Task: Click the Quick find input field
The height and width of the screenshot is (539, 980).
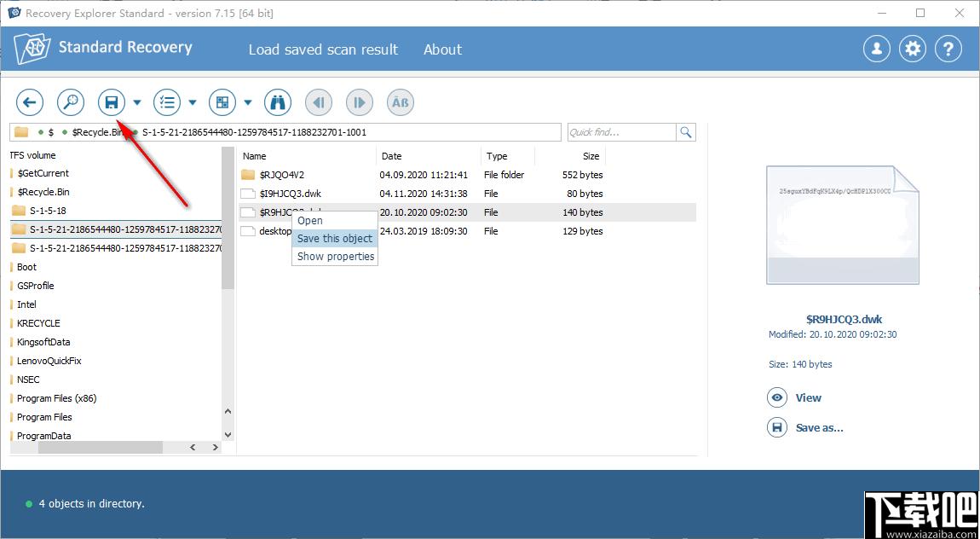Action: tap(621, 132)
